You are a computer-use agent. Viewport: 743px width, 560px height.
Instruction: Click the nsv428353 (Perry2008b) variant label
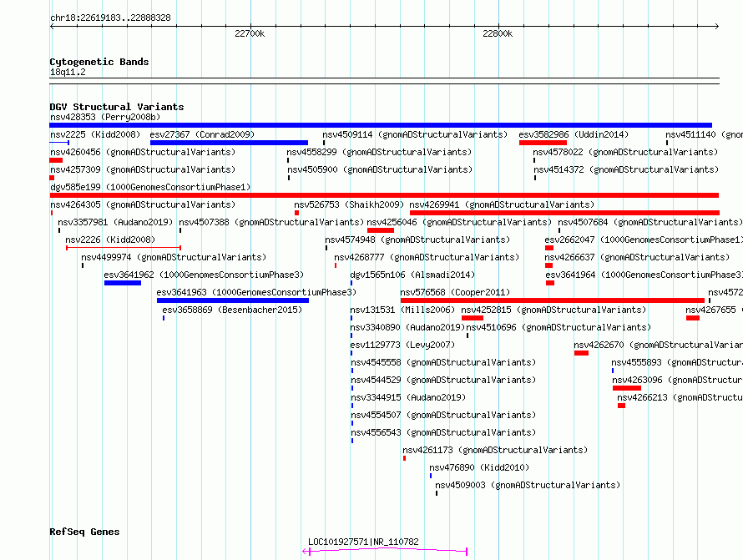105,117
